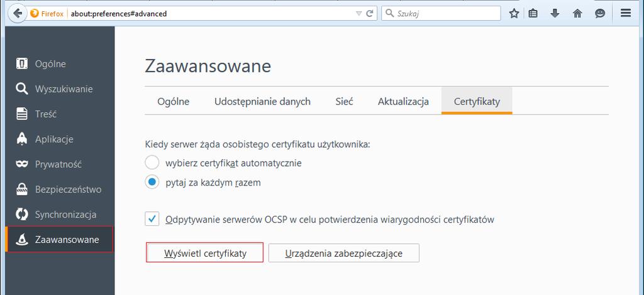This screenshot has height=295, width=644.
Task: Open the hamburger menu
Action: coord(626,14)
